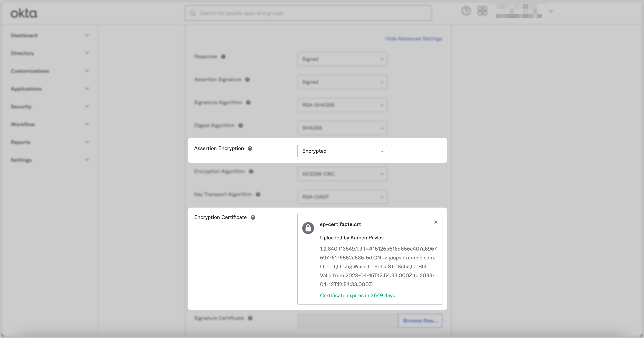
Task: Open the Key Transport Algorithm dropdown
Action: 342,197
